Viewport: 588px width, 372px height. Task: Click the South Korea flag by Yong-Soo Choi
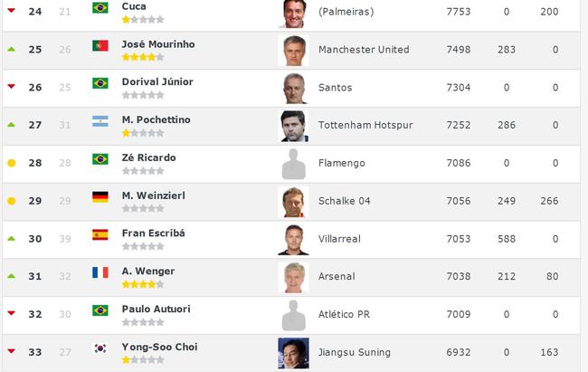pos(100,348)
